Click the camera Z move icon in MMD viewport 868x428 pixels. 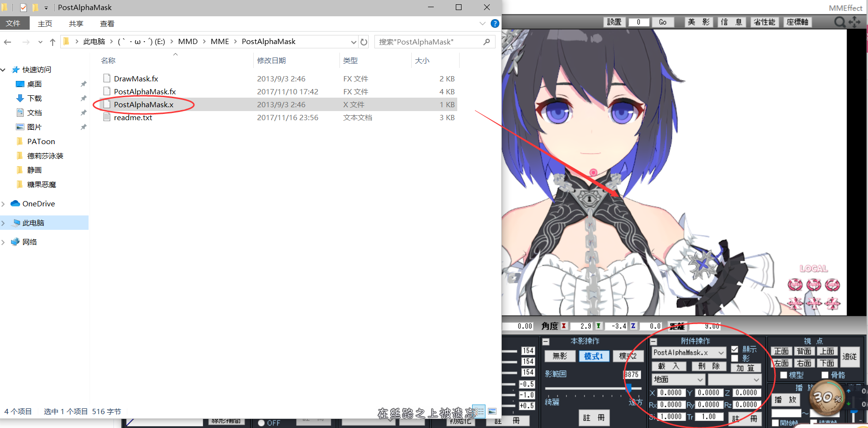coord(833,304)
